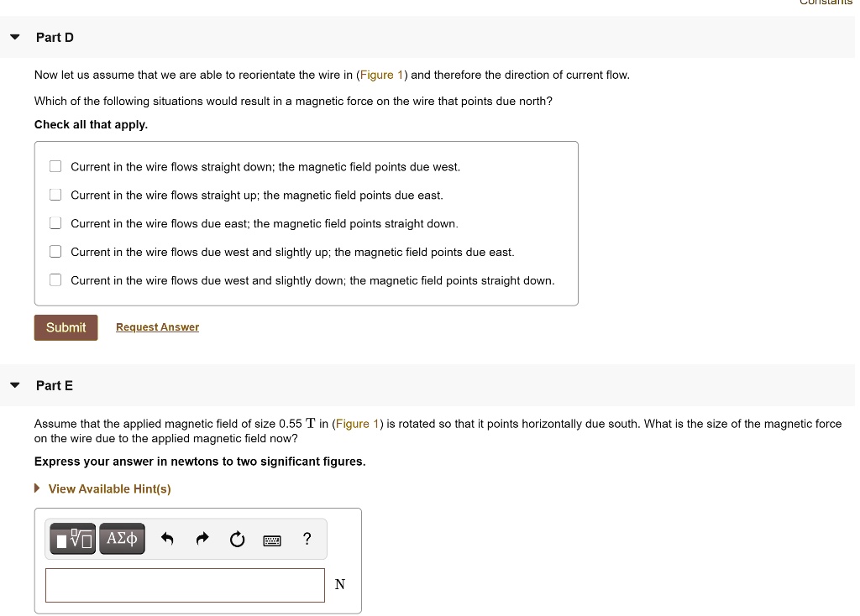Screen dimensions: 860x616
Task: Open Figure 1 link in Part D
Action: [x=382, y=75]
